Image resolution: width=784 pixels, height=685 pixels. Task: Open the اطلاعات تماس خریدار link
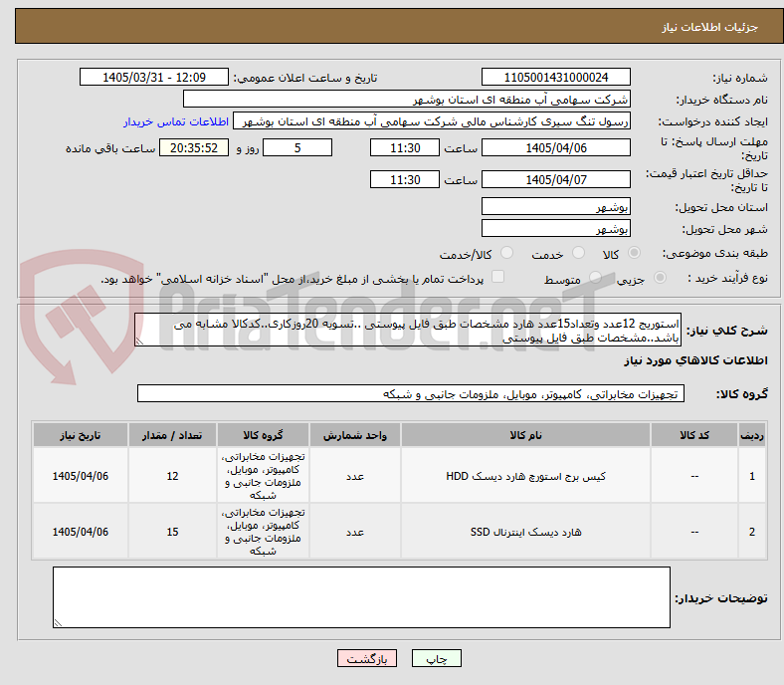[176, 121]
